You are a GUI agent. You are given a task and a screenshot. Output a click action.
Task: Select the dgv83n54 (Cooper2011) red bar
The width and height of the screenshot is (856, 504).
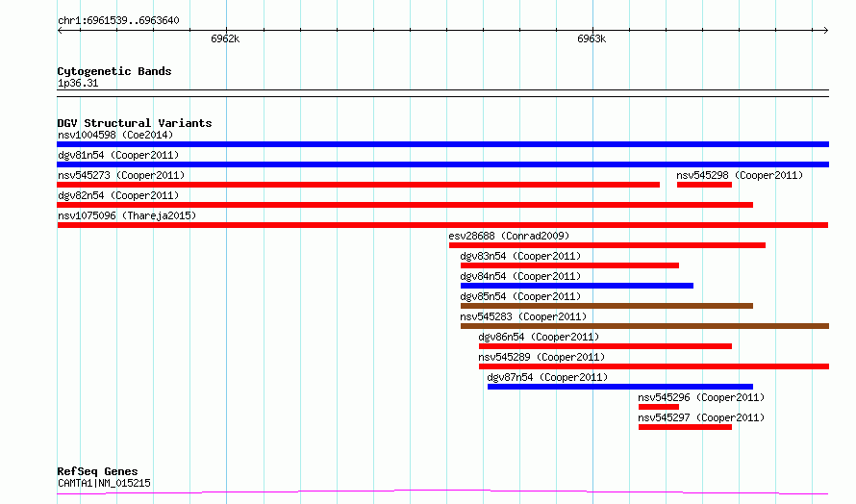569,265
